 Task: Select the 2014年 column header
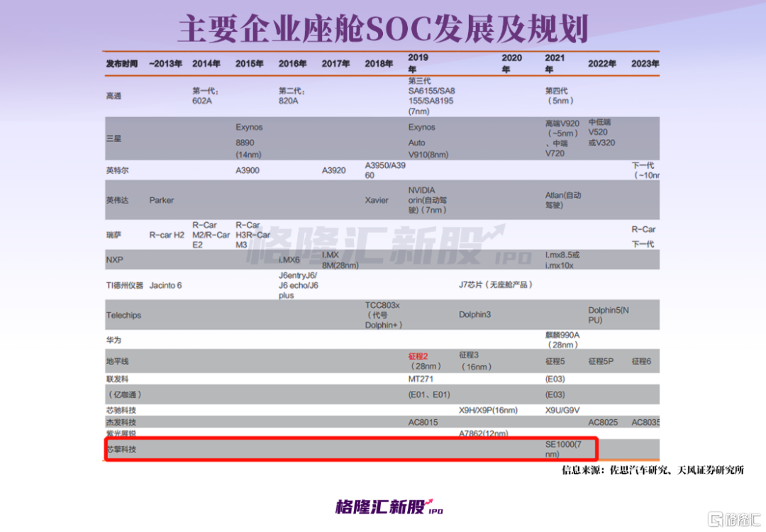pyautogui.click(x=206, y=64)
